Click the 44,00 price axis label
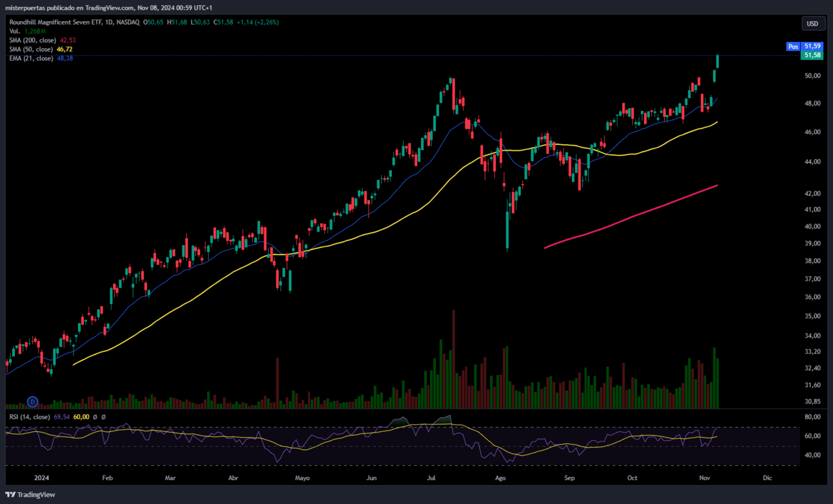The width and height of the screenshot is (833, 504). (x=812, y=162)
